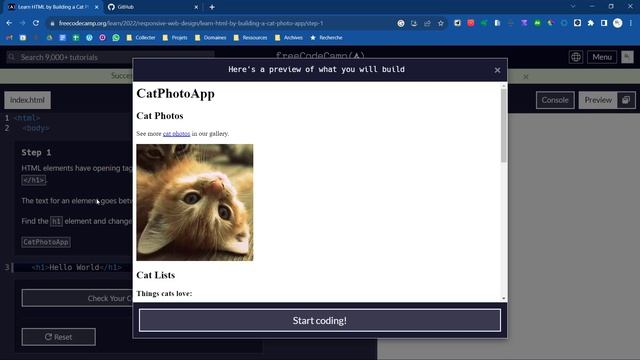Click the Google icon in address bar
This screenshot has width=640, height=360.
401,23
